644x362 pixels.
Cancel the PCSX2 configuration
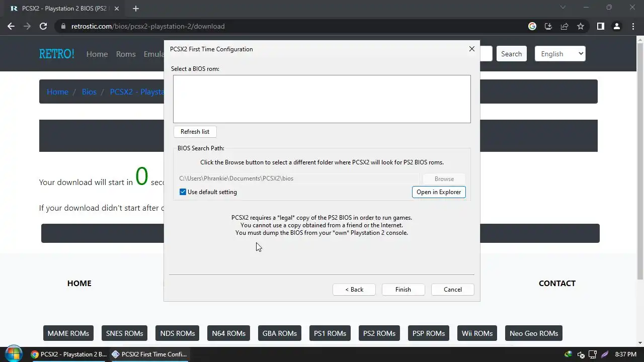point(452,290)
